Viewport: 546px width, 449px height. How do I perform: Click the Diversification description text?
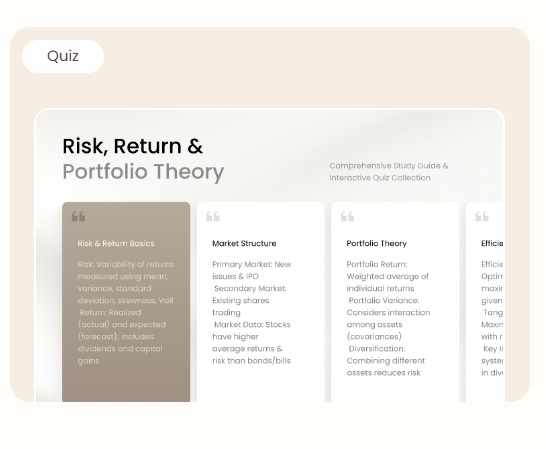point(386,361)
